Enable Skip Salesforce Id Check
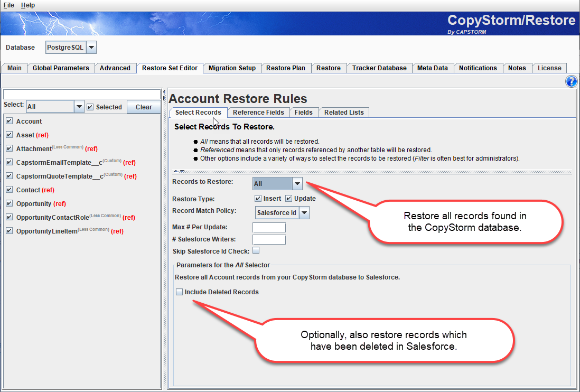 click(256, 250)
